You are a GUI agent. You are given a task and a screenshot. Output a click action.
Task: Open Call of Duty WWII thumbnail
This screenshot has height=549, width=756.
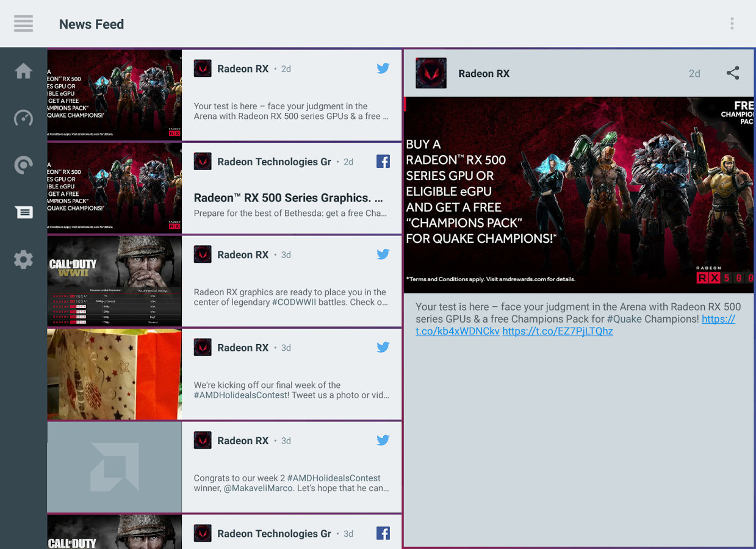(x=115, y=281)
